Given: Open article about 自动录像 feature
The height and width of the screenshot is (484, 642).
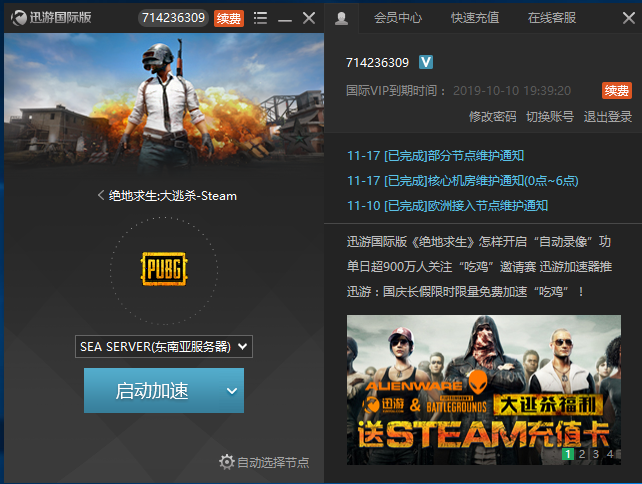Looking at the screenshot, I should tap(479, 242).
